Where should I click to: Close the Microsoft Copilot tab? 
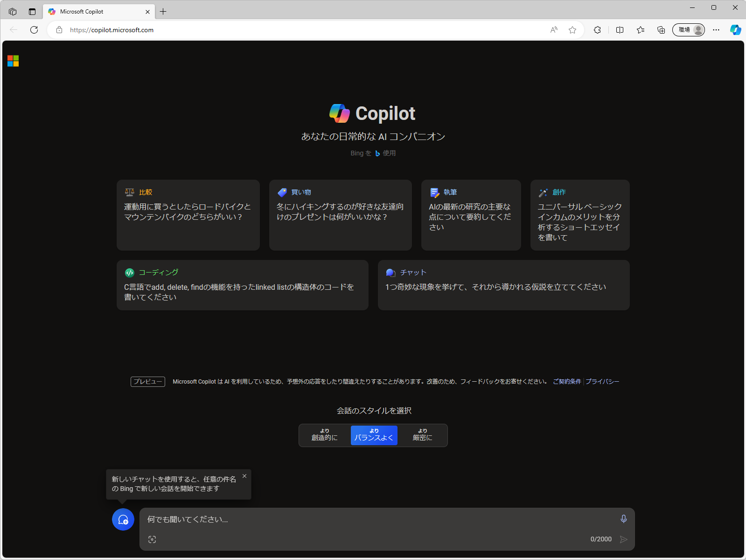click(x=147, y=12)
